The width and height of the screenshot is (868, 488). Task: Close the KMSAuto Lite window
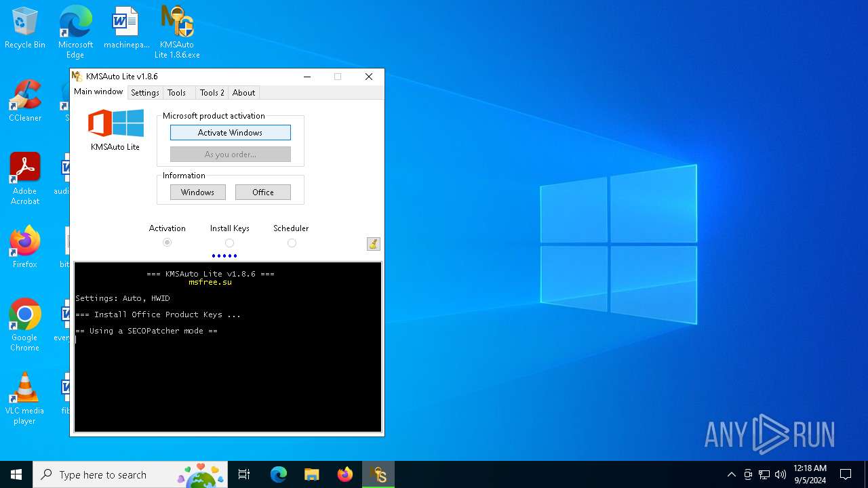point(369,77)
